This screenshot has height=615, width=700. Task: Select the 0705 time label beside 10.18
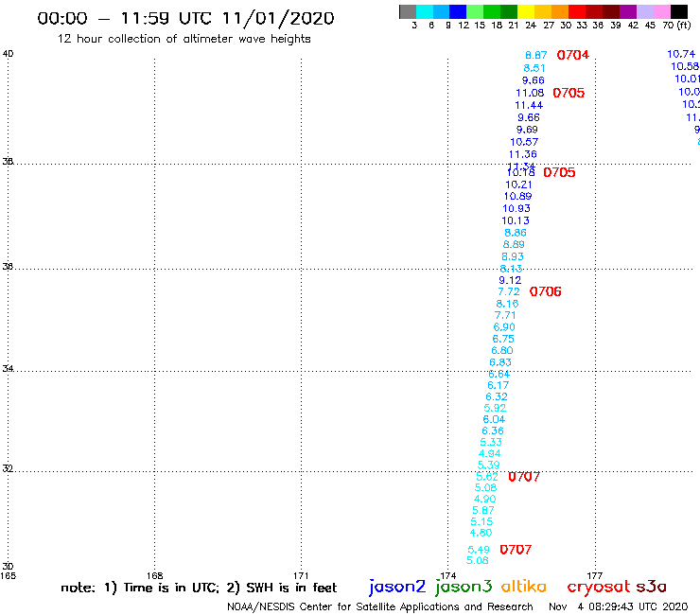(559, 172)
